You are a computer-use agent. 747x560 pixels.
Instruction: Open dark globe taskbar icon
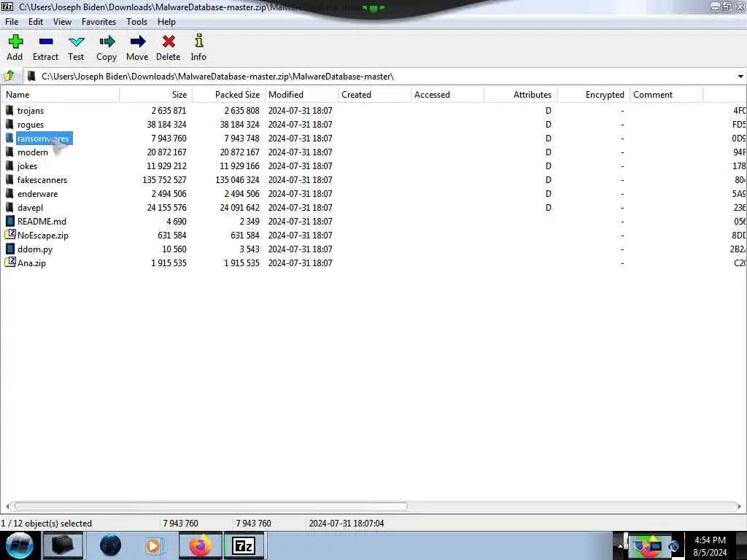tap(111, 545)
